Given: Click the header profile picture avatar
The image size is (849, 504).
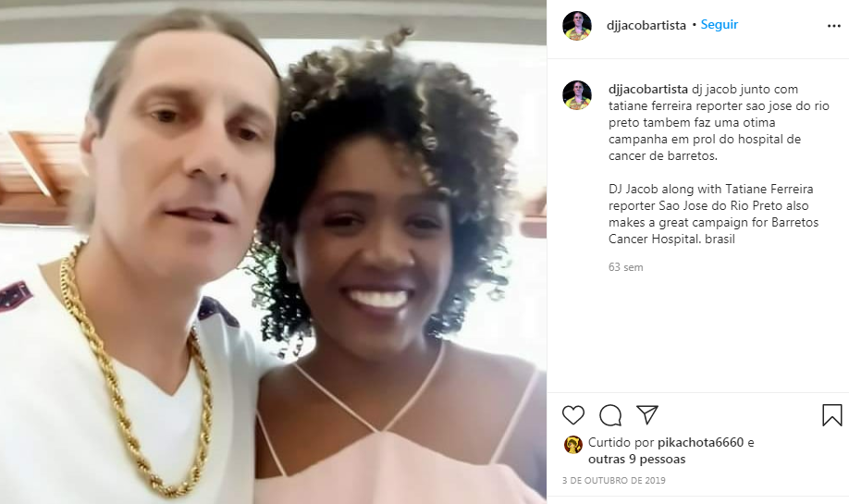Looking at the screenshot, I should [x=577, y=26].
